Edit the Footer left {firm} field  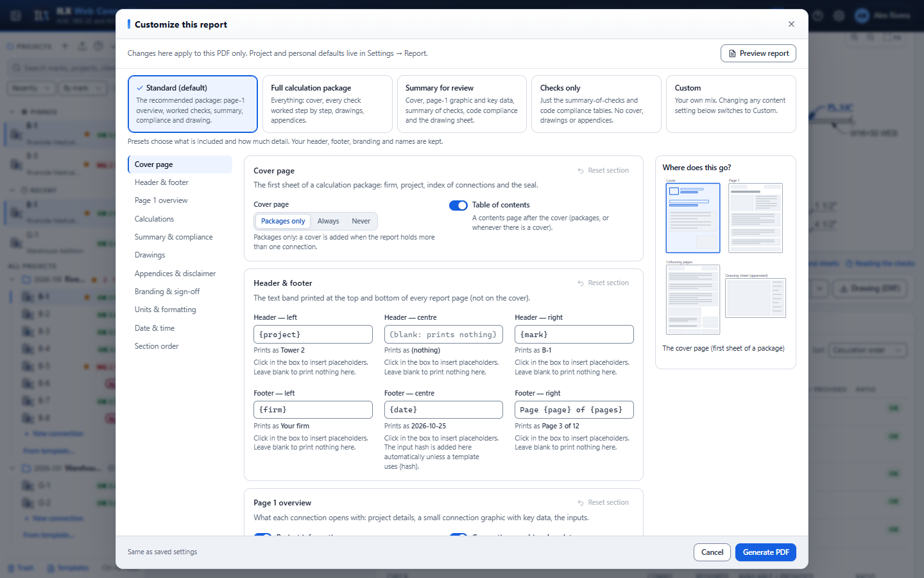point(313,410)
